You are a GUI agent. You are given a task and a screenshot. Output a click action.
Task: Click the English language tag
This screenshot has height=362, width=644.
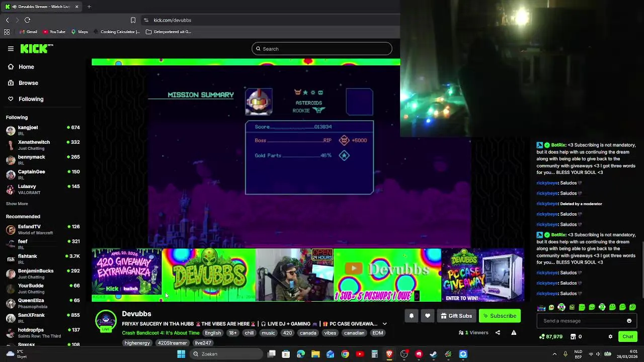point(213,333)
